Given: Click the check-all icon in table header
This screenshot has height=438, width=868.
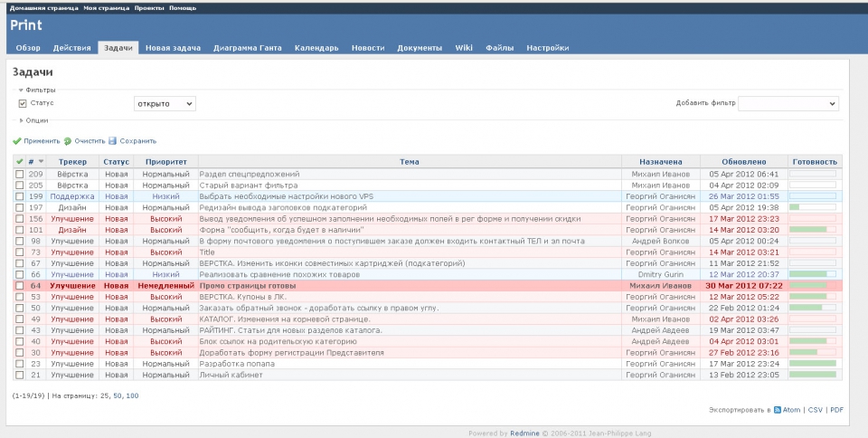Looking at the screenshot, I should point(20,161).
